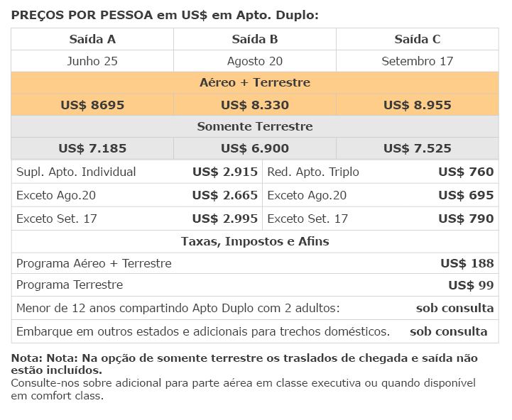The height and width of the screenshot is (420, 512).
Task: Click the US$ 8.330 price cell
Action: (x=255, y=105)
